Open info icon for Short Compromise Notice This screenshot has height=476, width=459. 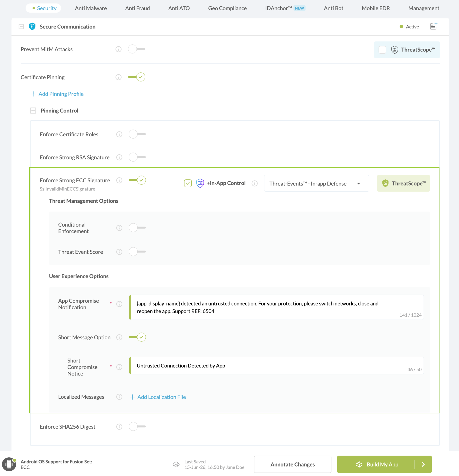pos(119,367)
